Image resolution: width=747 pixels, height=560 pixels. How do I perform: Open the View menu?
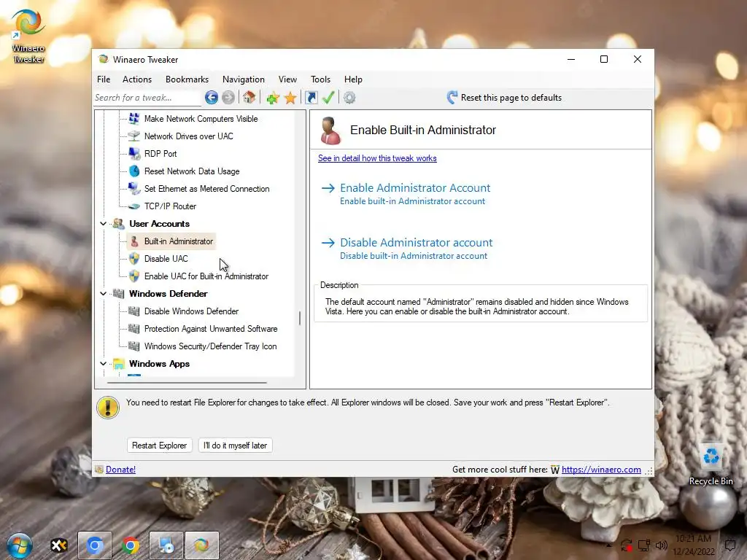[287, 79]
